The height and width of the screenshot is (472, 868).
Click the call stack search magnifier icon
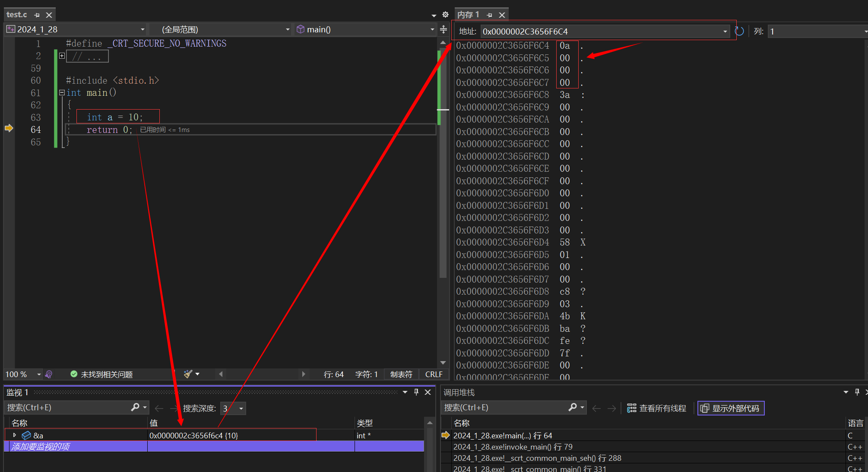tap(573, 407)
